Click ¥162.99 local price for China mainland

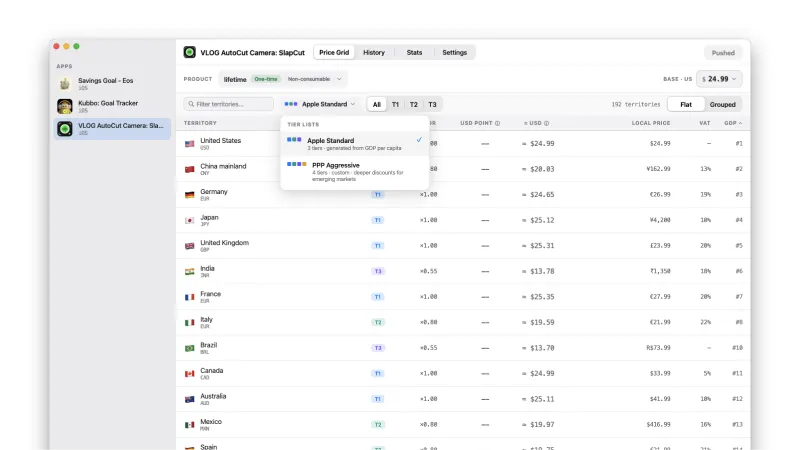tap(658, 168)
